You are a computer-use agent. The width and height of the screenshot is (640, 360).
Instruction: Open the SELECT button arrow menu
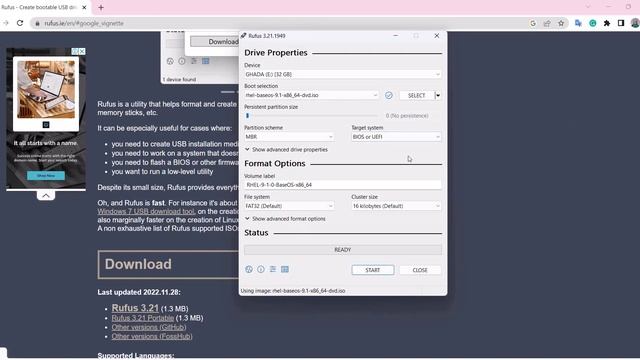tap(438, 95)
